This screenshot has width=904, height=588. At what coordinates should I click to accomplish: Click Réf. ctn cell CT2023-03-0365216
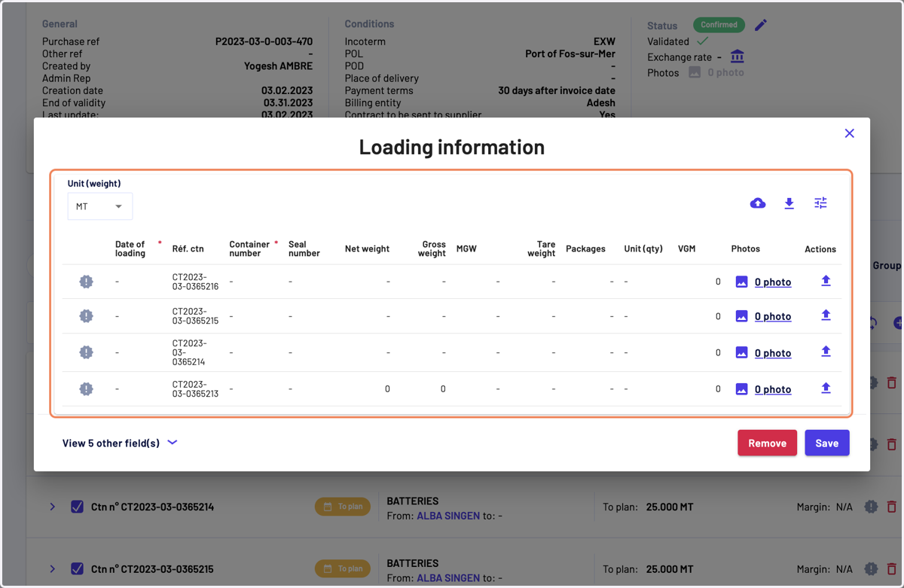195,282
